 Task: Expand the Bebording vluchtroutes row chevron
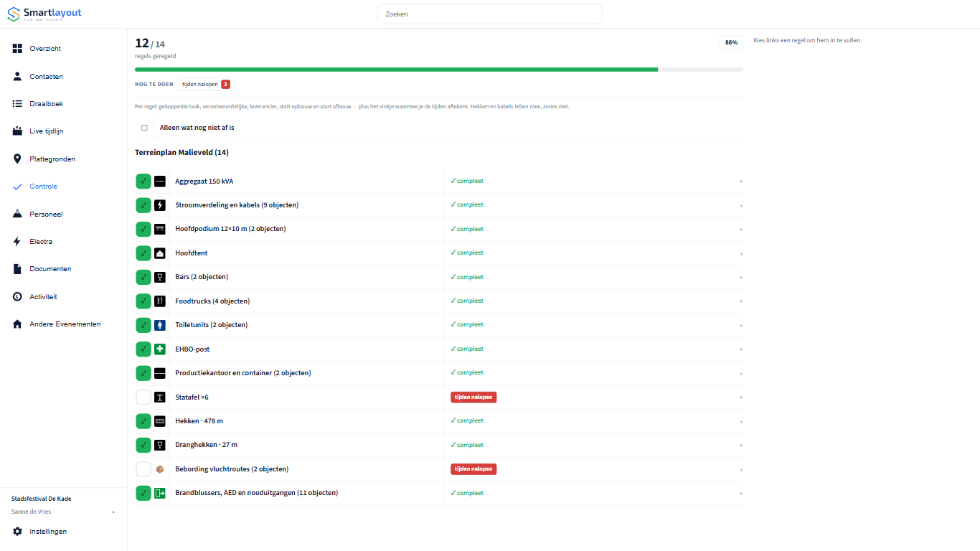coord(741,469)
